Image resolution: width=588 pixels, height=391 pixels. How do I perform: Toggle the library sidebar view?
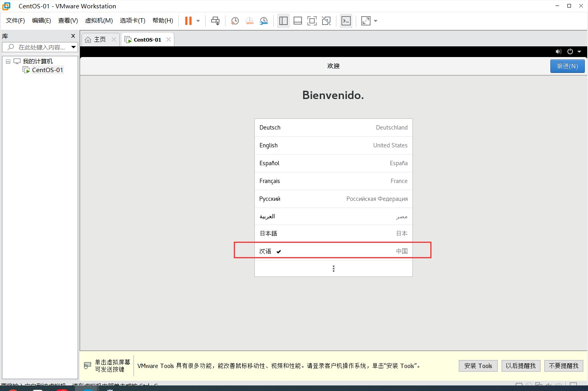(x=283, y=21)
